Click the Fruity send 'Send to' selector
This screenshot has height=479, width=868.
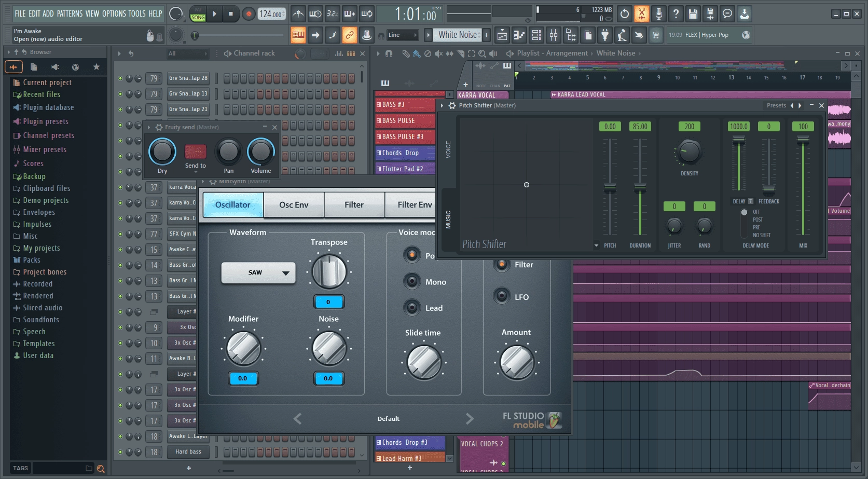[196, 152]
